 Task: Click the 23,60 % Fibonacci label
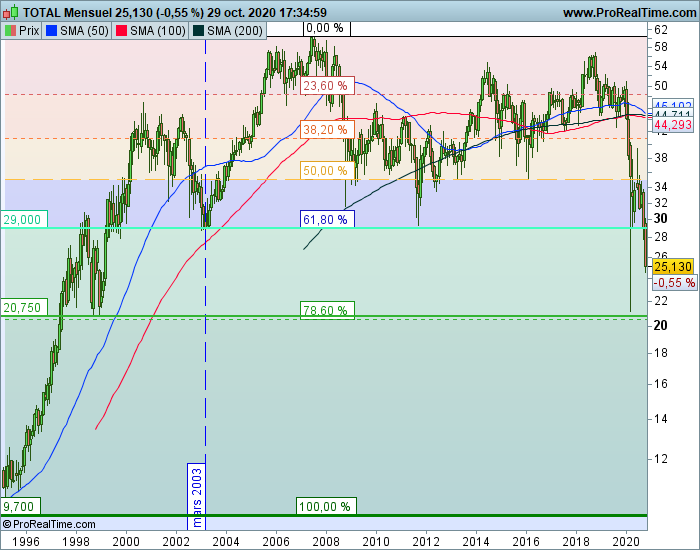tap(327, 85)
